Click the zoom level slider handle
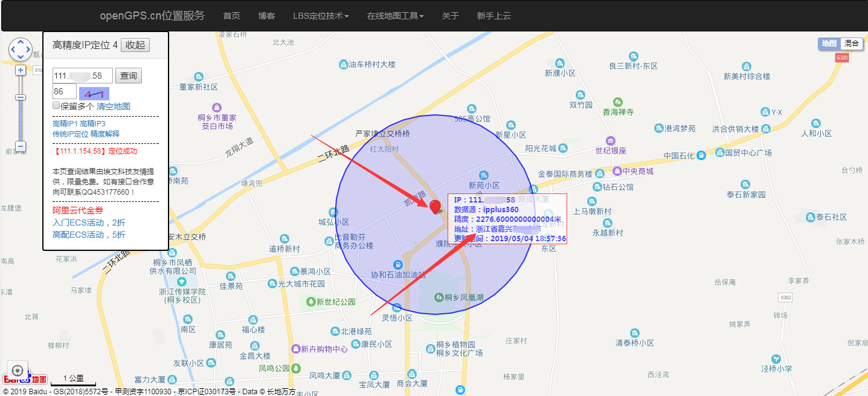This screenshot has width=868, height=396. (21, 97)
